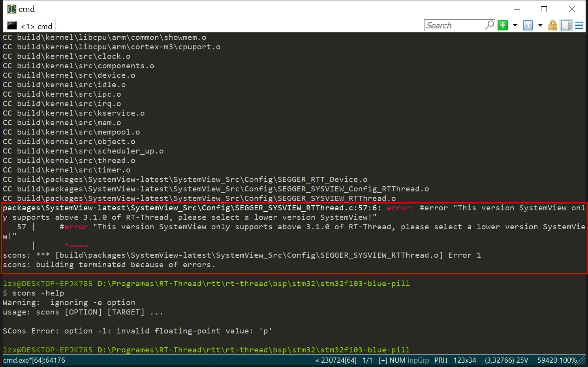Image resolution: width=588 pixels, height=367 pixels.
Task: Click the '59420' PID status entry
Action: tap(547, 360)
